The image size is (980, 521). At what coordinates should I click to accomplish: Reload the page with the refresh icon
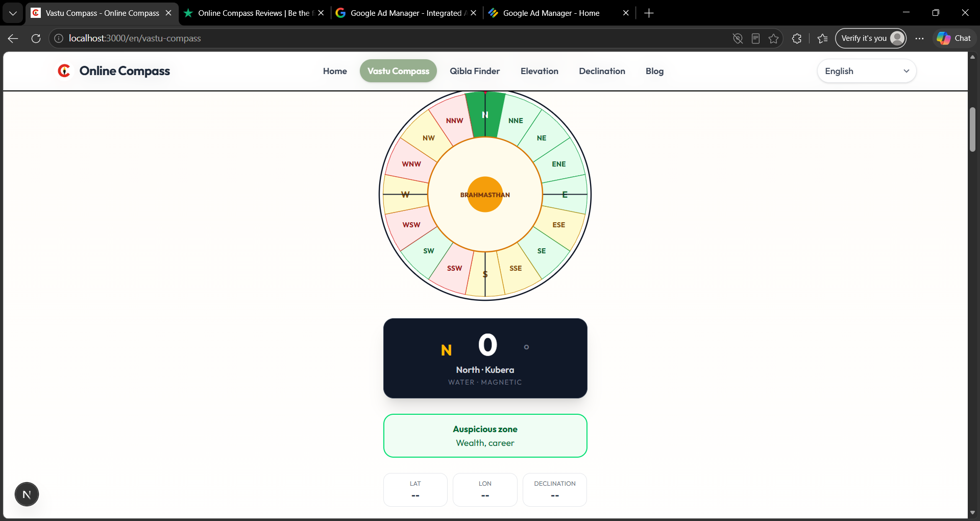pos(36,38)
